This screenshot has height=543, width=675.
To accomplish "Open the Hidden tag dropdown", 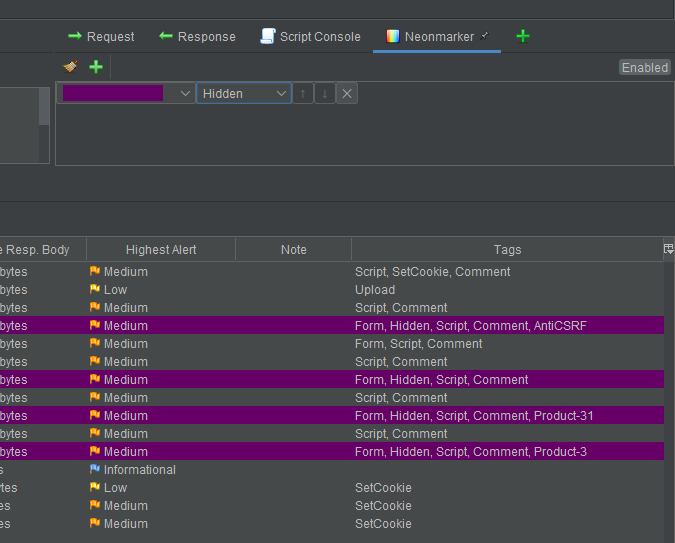I will 244,93.
